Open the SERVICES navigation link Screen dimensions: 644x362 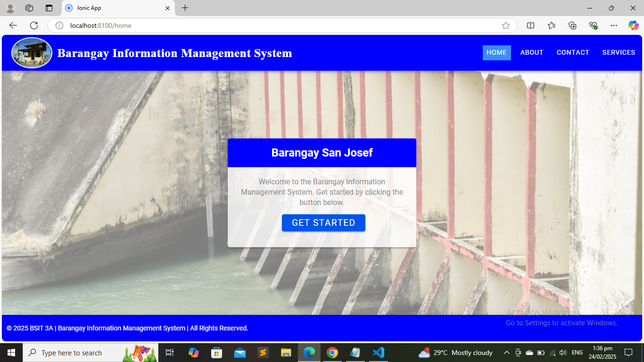pos(619,52)
